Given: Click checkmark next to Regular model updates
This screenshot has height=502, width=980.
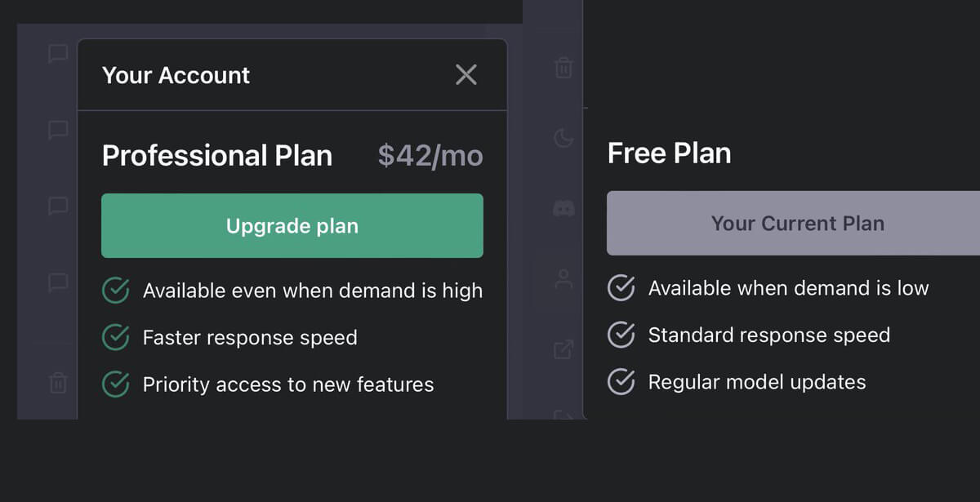Looking at the screenshot, I should click(x=621, y=381).
